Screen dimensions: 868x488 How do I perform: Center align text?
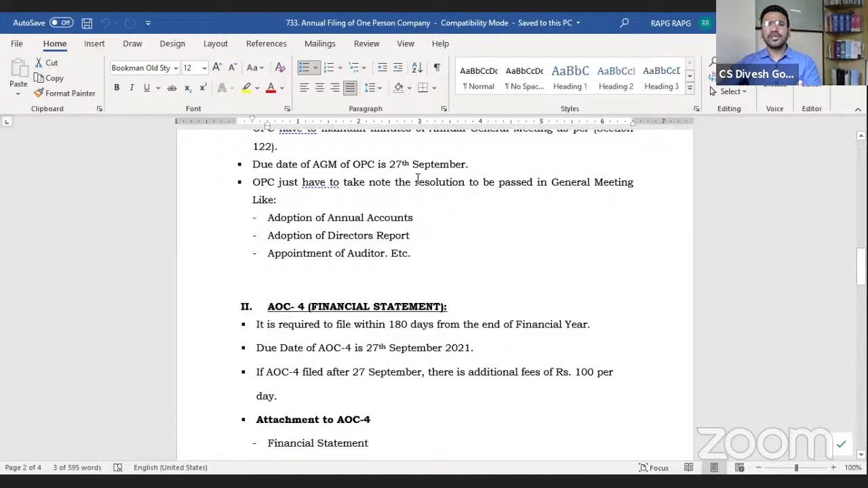click(319, 87)
